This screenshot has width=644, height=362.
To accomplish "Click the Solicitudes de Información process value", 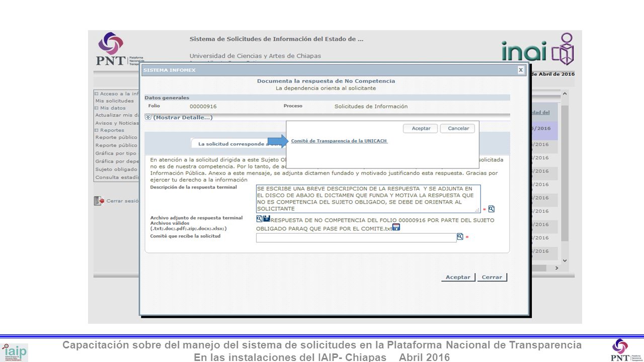I will click(x=371, y=107).
